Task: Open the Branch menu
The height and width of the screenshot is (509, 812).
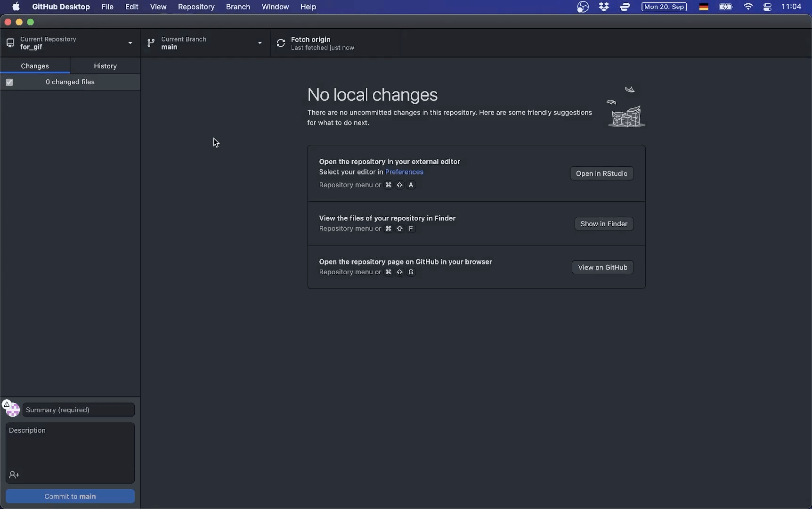Action: tap(238, 7)
